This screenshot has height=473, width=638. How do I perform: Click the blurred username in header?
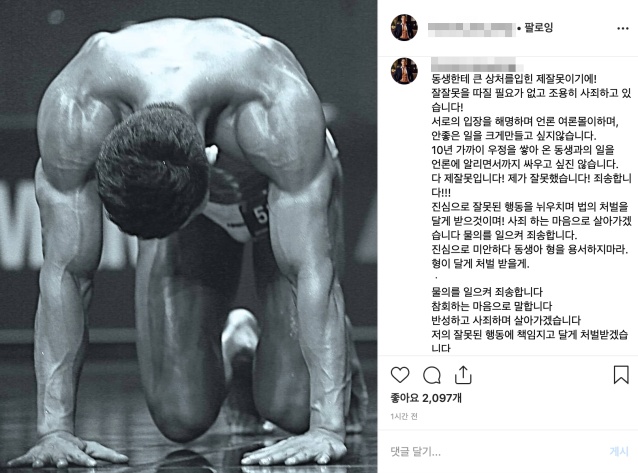point(472,28)
